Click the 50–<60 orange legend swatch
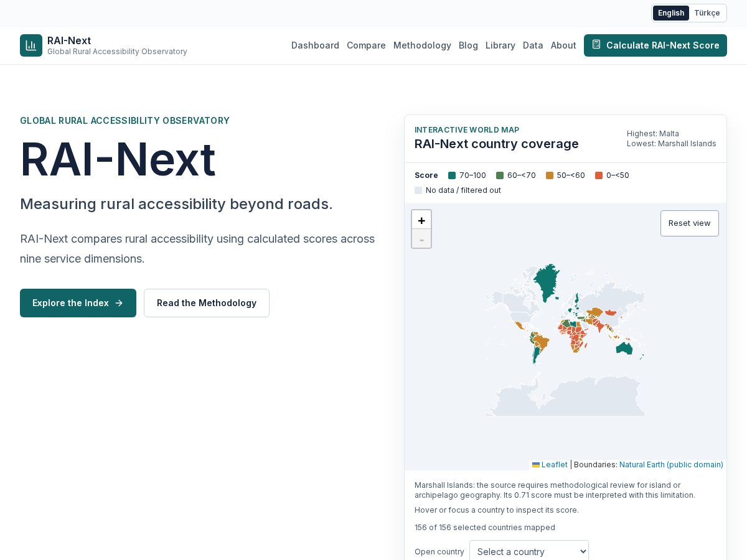747x560 pixels. pos(550,175)
